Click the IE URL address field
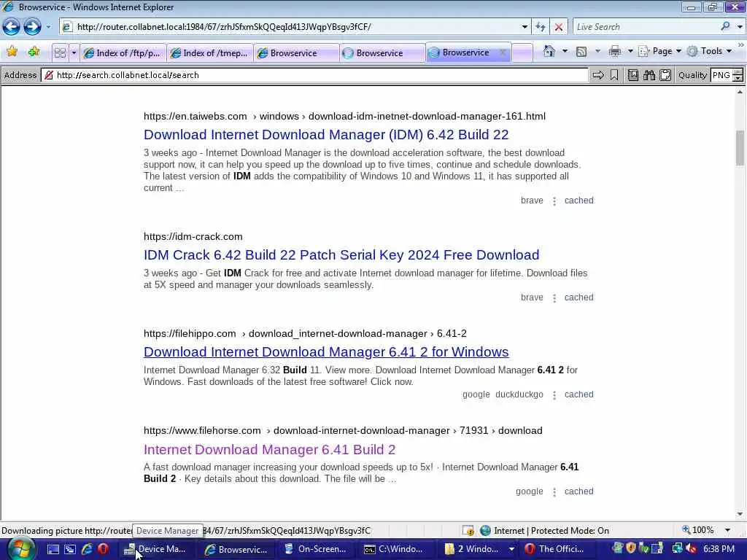The image size is (747, 560). [295, 27]
